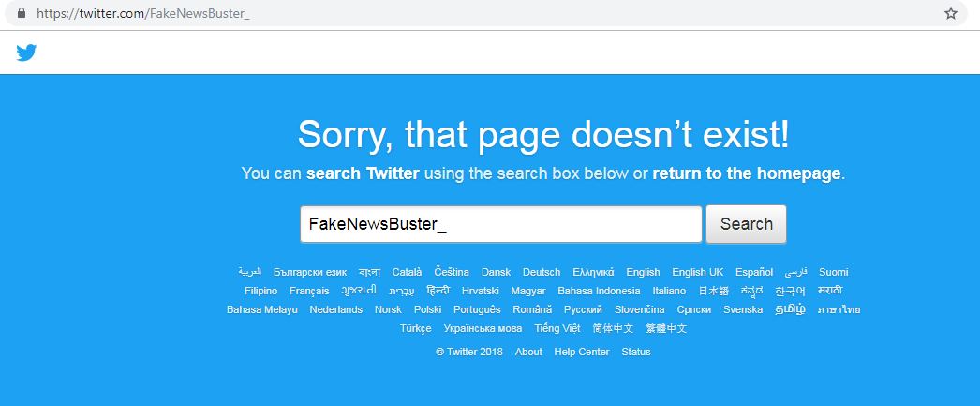Viewport: 980px width, 406px height.
Task: Click the Search button
Action: [x=747, y=224]
